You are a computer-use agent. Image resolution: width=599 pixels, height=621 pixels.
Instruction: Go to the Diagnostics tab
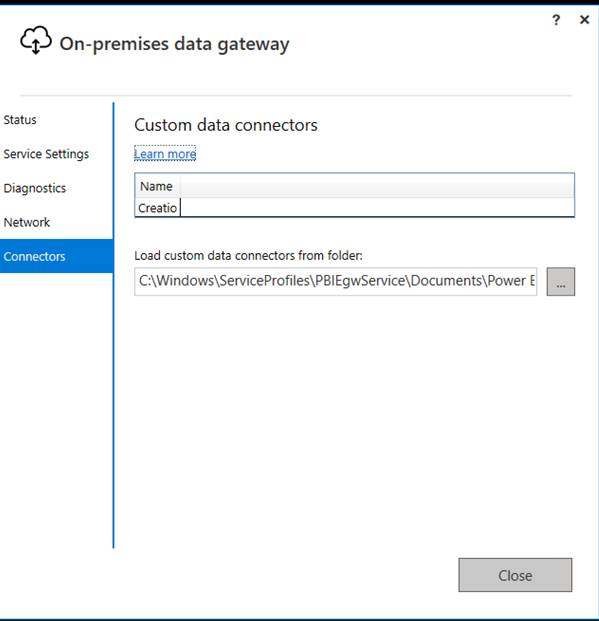34,188
